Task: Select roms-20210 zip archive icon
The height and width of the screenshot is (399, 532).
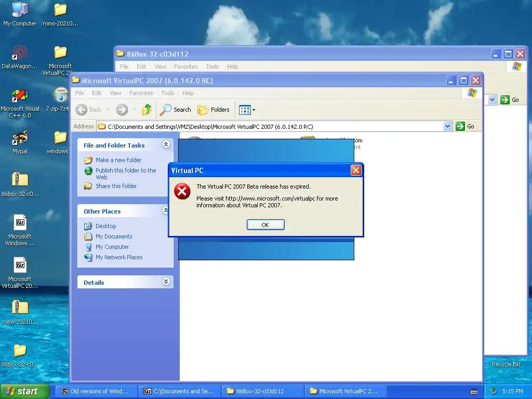Action: 20,312
